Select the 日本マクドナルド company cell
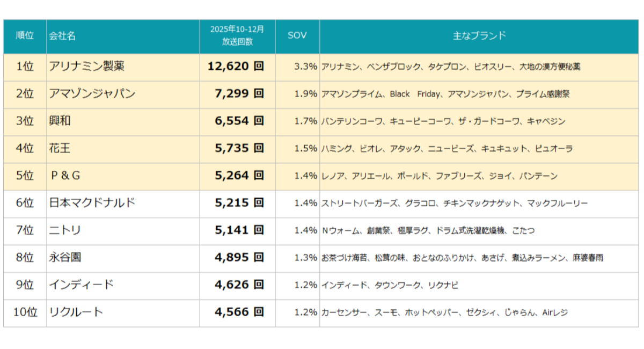644x349 pixels. (92, 203)
